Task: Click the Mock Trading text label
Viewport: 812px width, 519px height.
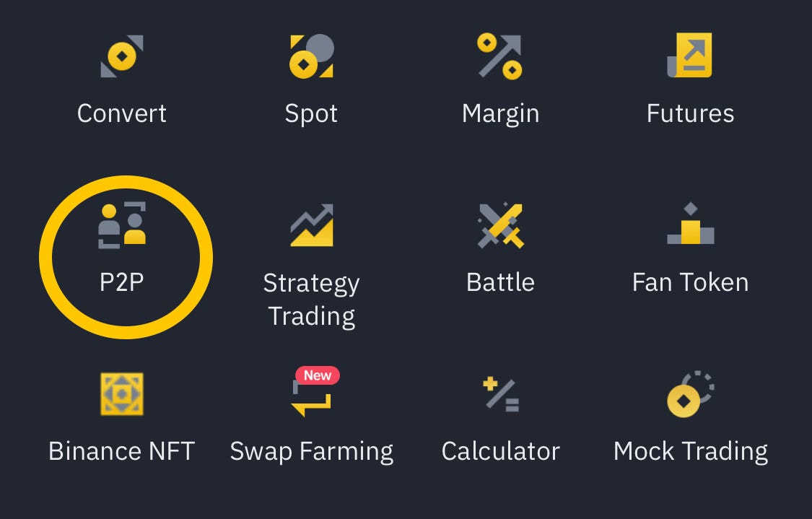Action: 690,450
